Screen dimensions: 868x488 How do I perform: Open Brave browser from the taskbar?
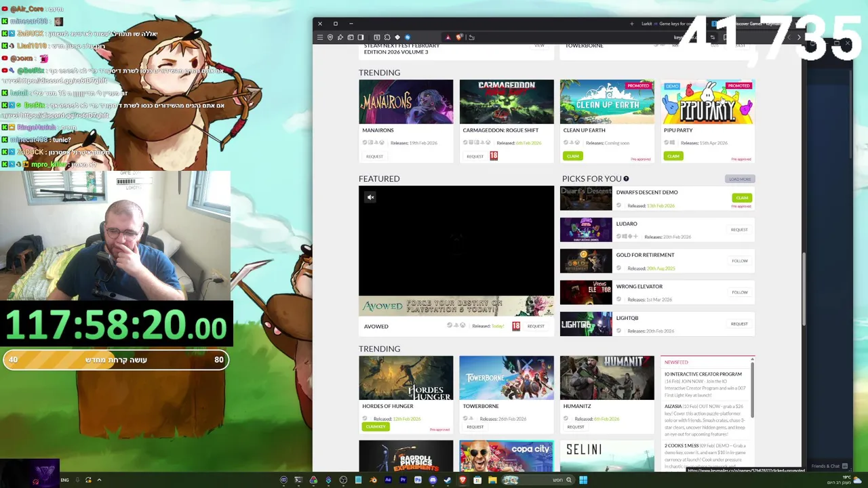pyautogui.click(x=462, y=480)
